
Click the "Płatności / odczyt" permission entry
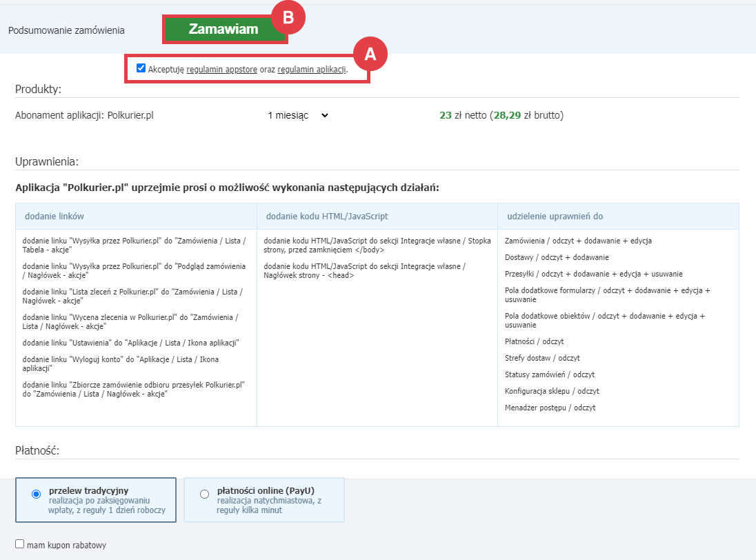coord(534,343)
